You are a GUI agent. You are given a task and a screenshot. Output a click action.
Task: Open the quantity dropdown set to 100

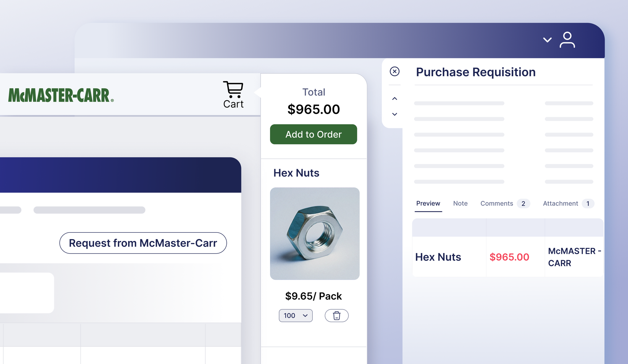[x=295, y=316]
